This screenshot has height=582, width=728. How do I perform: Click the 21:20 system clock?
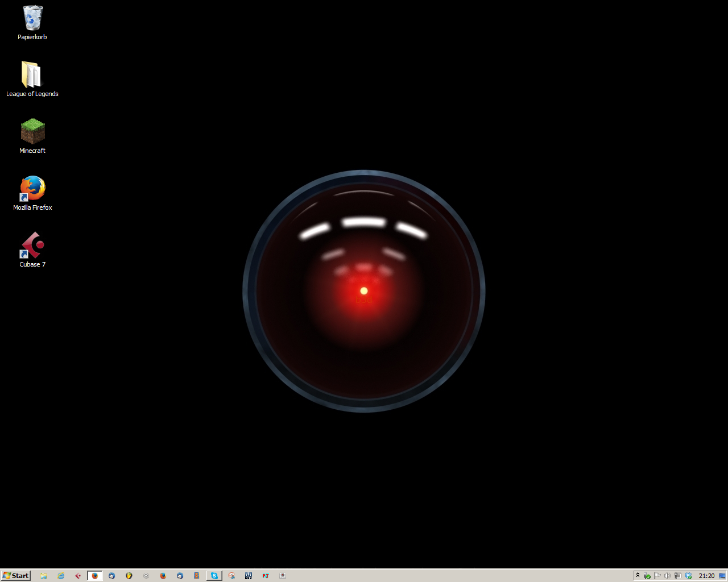706,576
